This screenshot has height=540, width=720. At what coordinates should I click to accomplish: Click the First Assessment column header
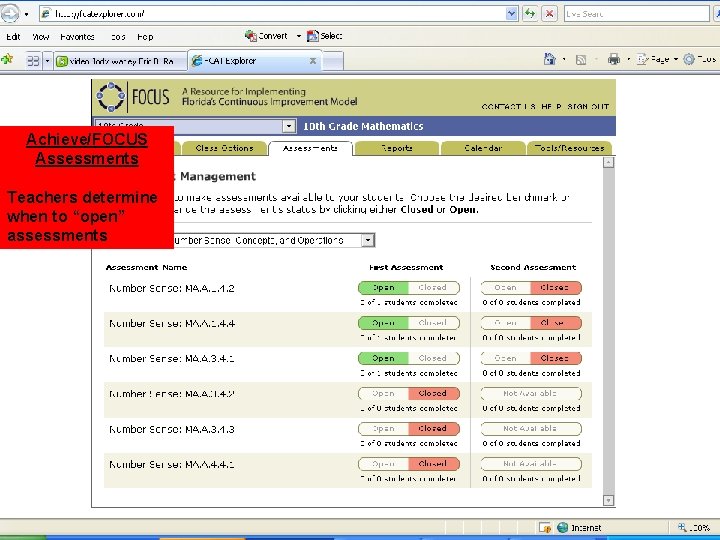pos(406,267)
